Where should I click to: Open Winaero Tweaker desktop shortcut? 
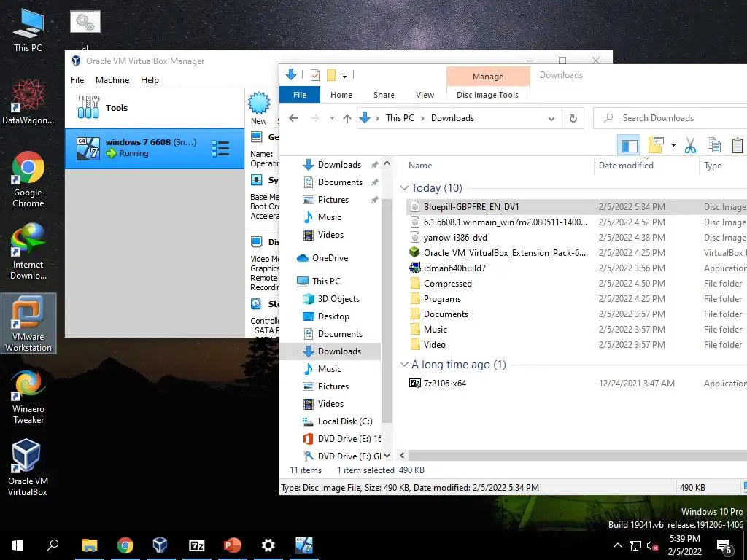(28, 396)
